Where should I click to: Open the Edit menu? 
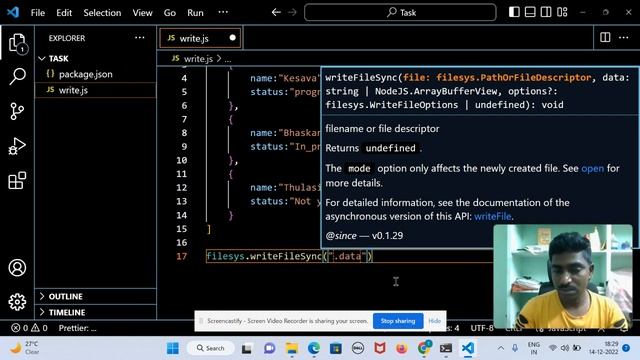[64, 13]
